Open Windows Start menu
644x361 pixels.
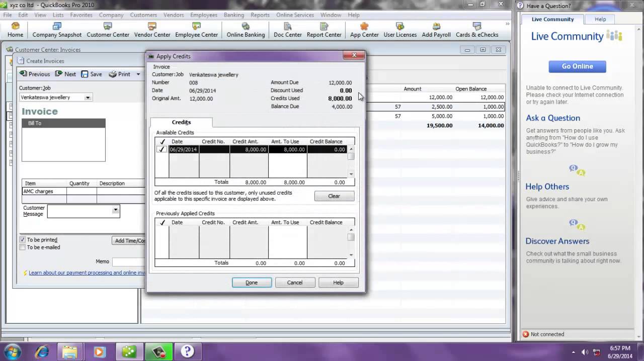12,351
